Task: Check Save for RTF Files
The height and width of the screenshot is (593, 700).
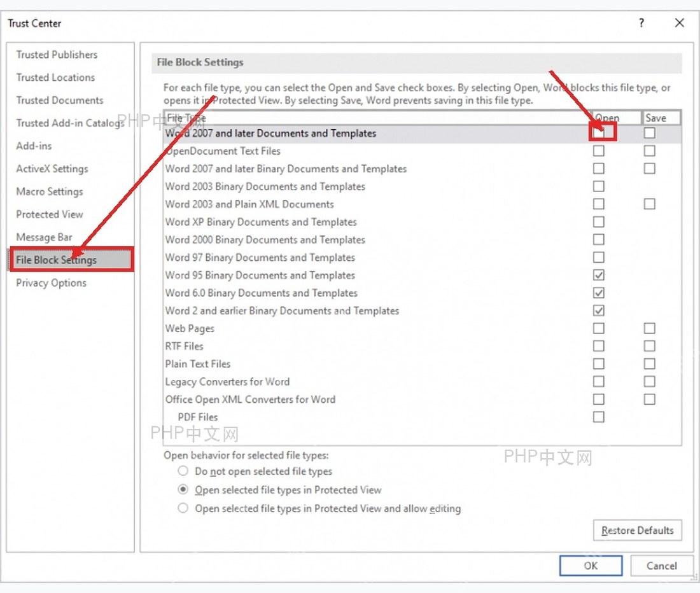Action: click(x=650, y=346)
